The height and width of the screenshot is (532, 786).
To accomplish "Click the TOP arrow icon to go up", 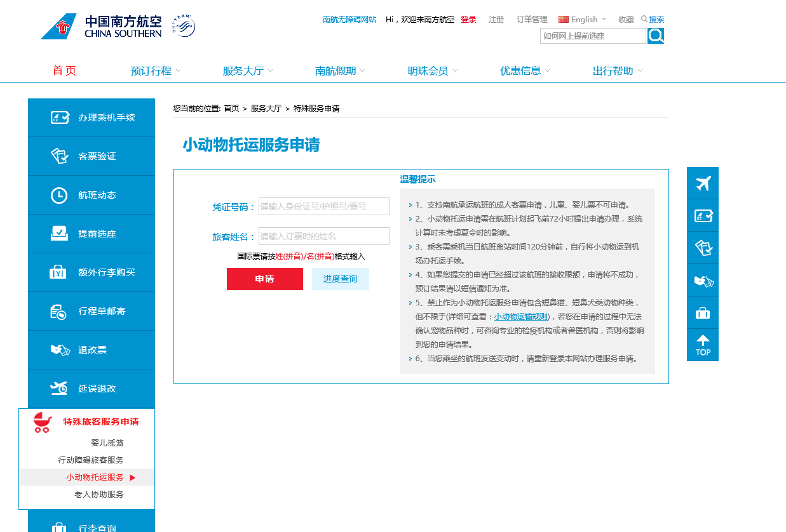I will coord(703,345).
